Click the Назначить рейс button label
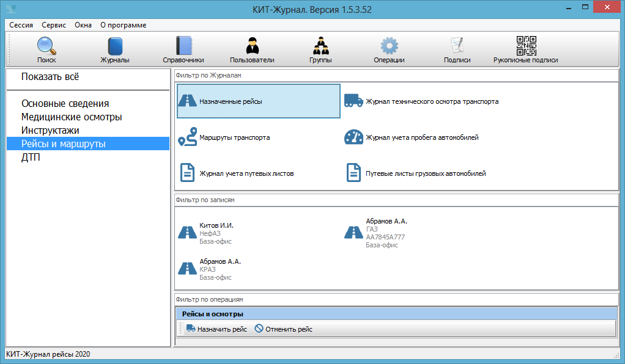 222,329
